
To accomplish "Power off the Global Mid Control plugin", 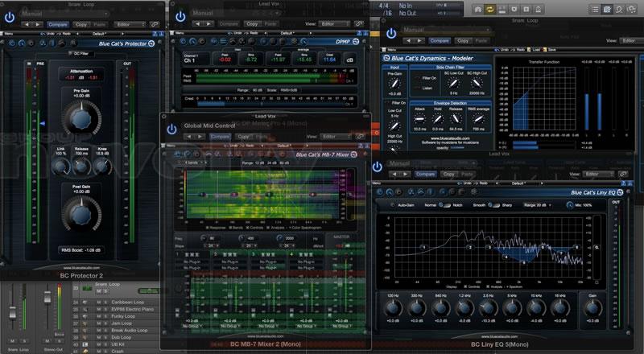I will (x=171, y=129).
